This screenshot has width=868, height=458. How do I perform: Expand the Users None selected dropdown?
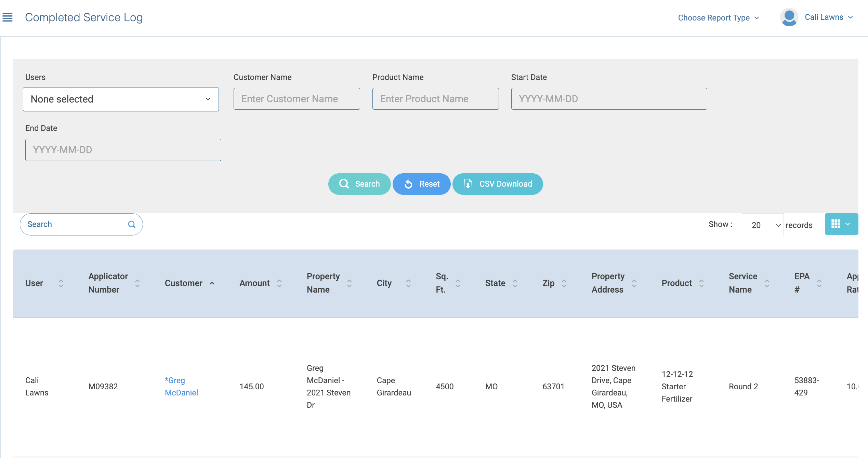[x=121, y=99]
